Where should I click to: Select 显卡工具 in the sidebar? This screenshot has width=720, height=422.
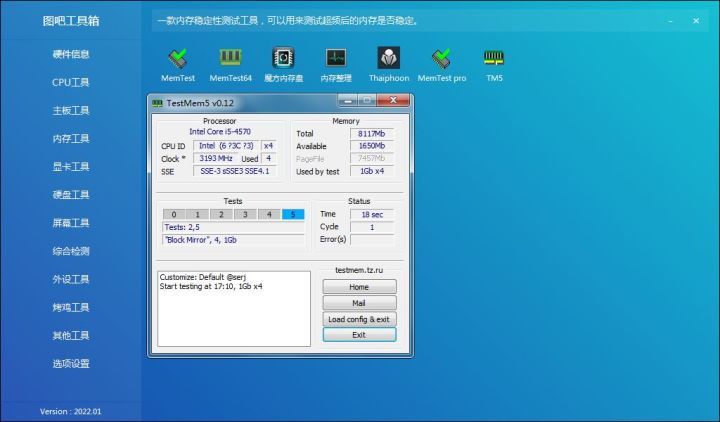click(71, 167)
